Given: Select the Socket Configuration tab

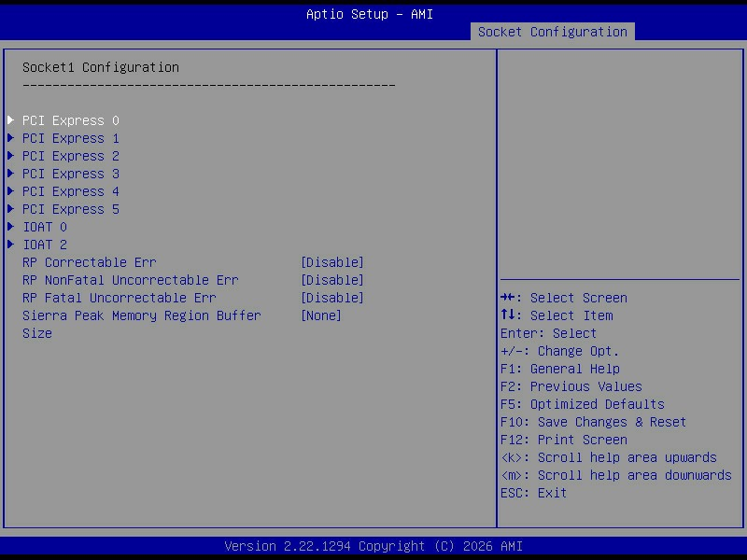Looking at the screenshot, I should 552,32.
